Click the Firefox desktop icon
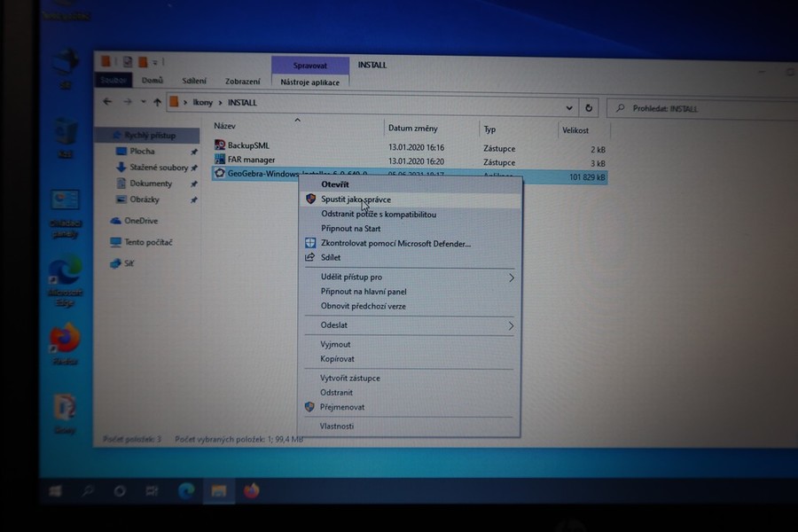The height and width of the screenshot is (532, 798). [x=65, y=344]
